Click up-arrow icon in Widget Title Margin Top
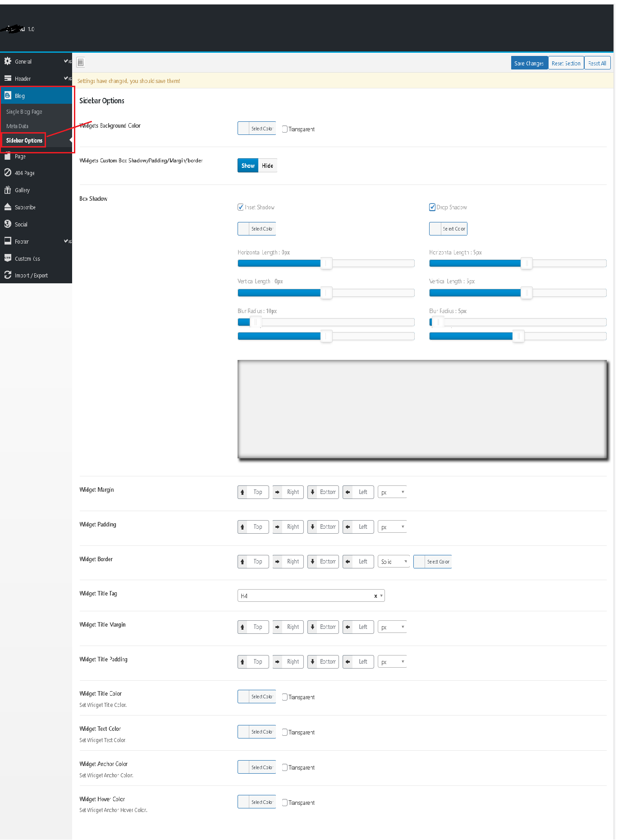The image size is (618, 840). coord(243,627)
